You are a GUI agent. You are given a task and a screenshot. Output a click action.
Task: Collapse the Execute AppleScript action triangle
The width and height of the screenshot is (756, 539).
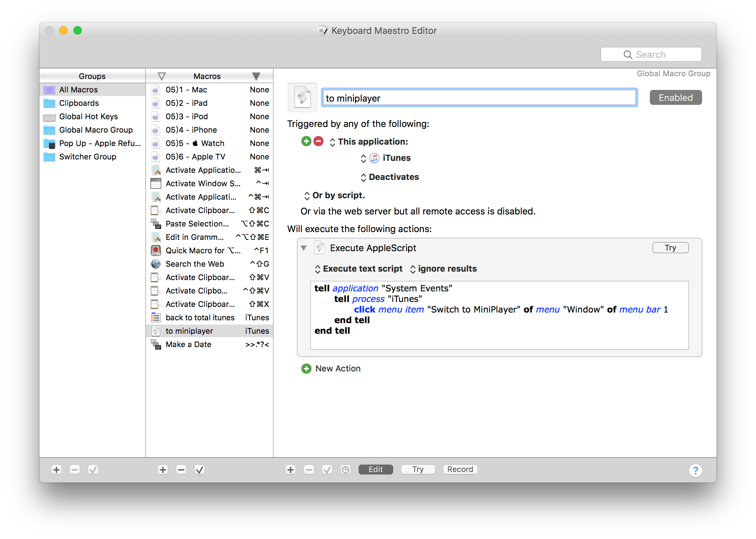coord(304,248)
